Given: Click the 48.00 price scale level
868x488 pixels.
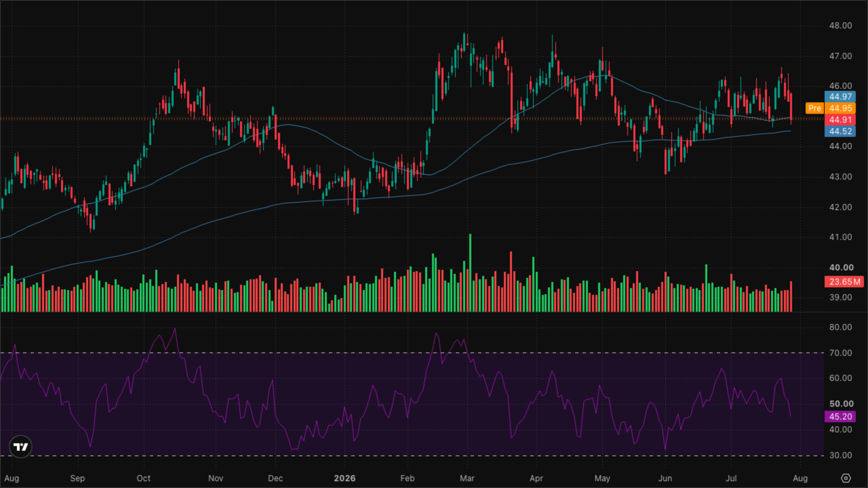Looking at the screenshot, I should point(841,26).
